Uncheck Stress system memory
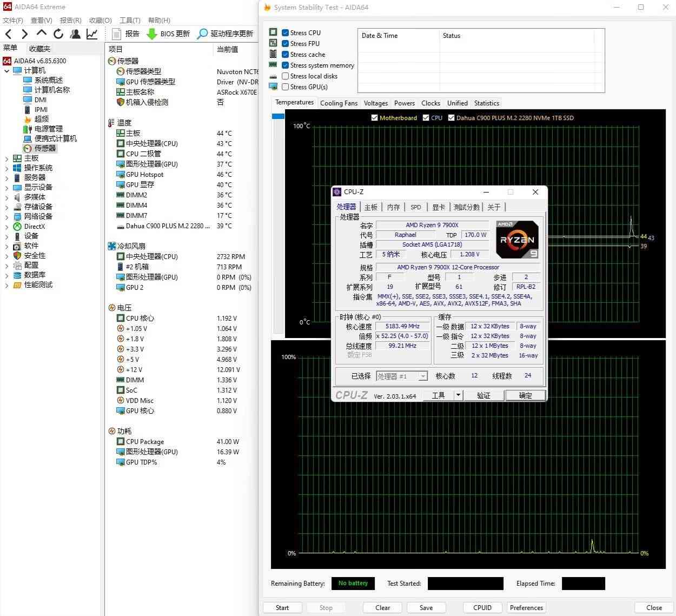The height and width of the screenshot is (616, 676). point(286,65)
